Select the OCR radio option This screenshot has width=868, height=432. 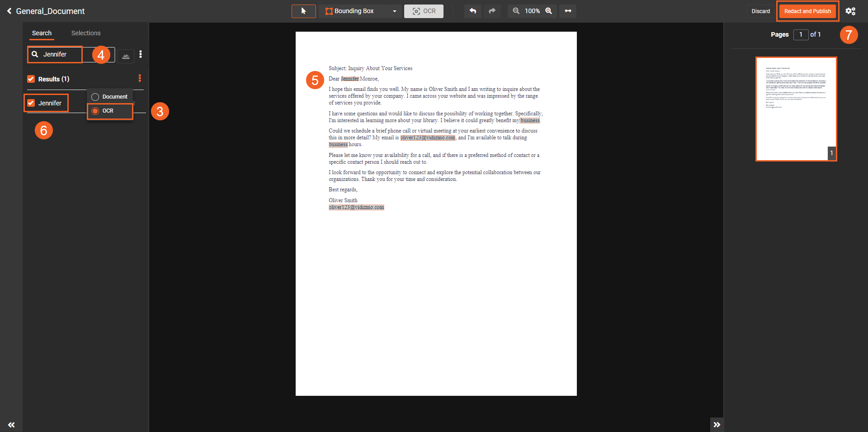pos(95,111)
